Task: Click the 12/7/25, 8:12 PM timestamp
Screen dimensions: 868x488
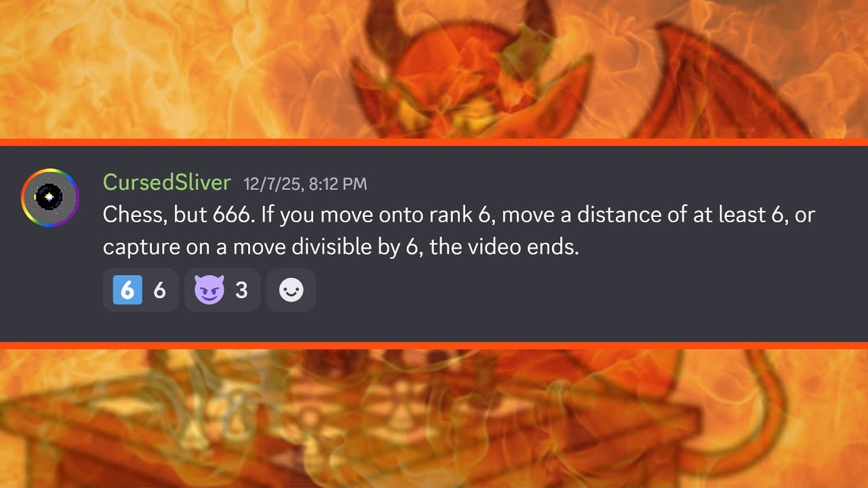Action: 305,183
